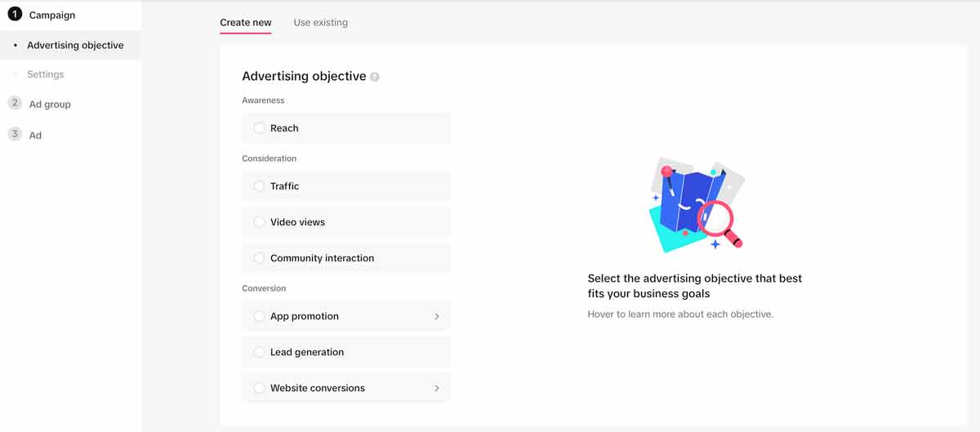Expand the App promotion chevron arrow

coord(437,316)
